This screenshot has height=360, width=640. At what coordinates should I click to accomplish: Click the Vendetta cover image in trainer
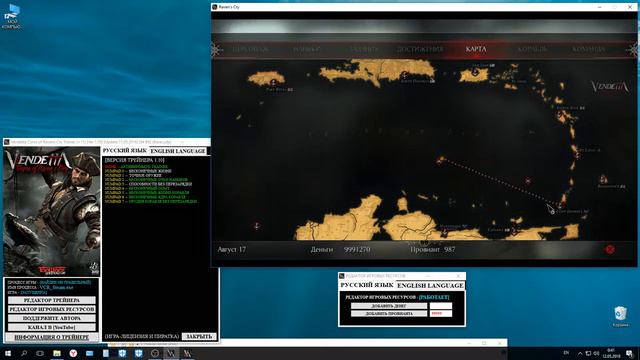(52, 211)
